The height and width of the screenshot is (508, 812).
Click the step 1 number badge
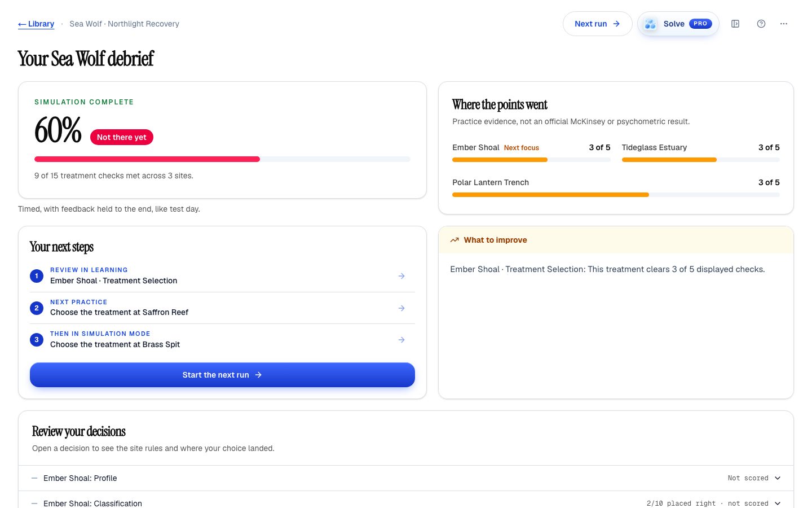pos(37,276)
